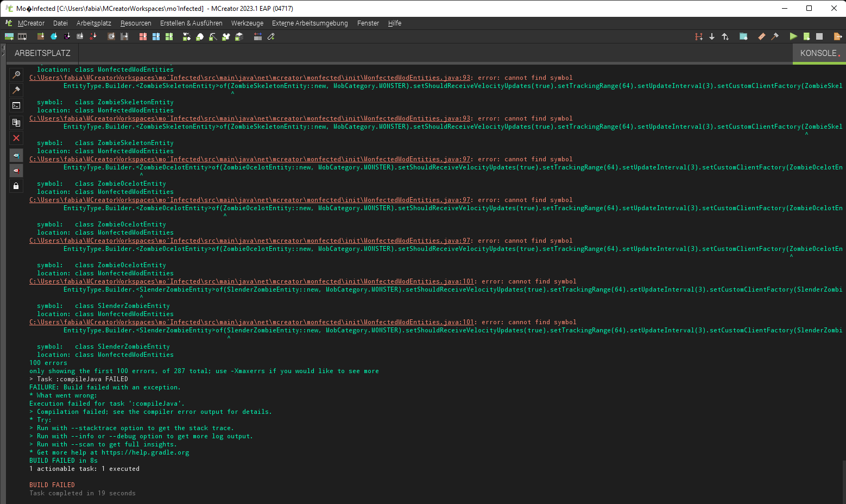Viewport: 846px width, 504px height.
Task: Clear the console output with the red X
Action: pos(16,138)
